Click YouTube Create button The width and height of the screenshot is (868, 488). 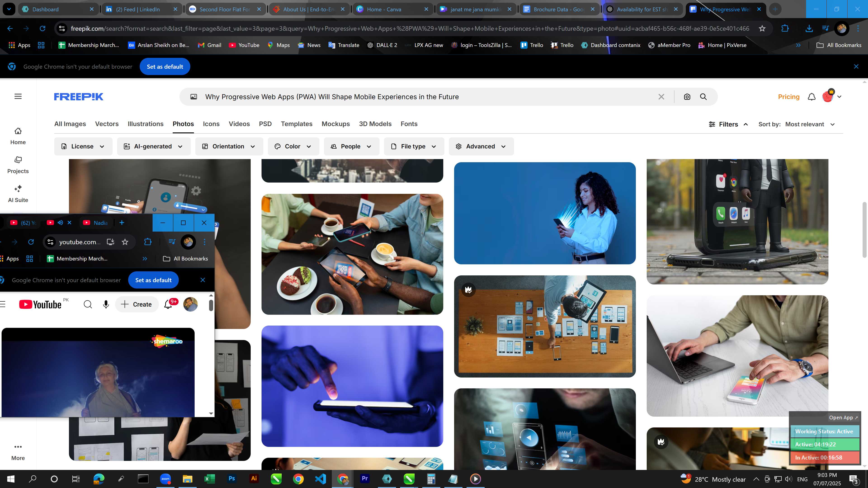137,304
